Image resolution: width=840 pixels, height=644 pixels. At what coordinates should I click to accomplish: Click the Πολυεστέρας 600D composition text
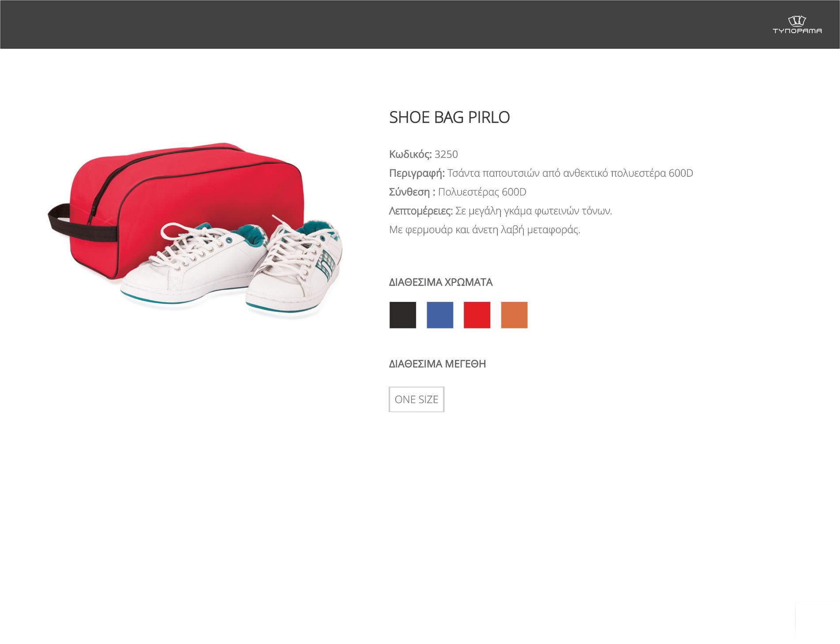pyautogui.click(x=482, y=192)
